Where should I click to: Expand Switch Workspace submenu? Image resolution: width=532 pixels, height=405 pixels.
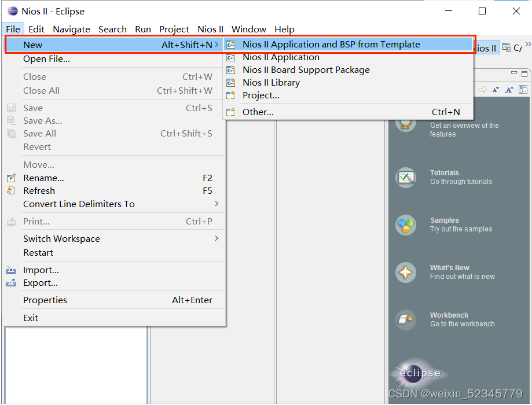pyautogui.click(x=217, y=238)
